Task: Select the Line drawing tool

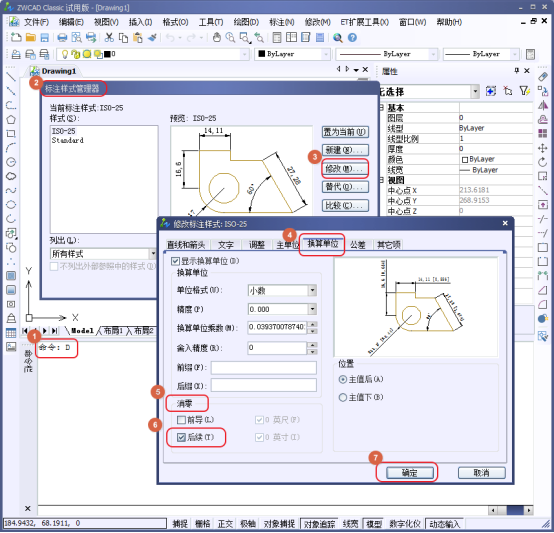Action: (x=11, y=77)
